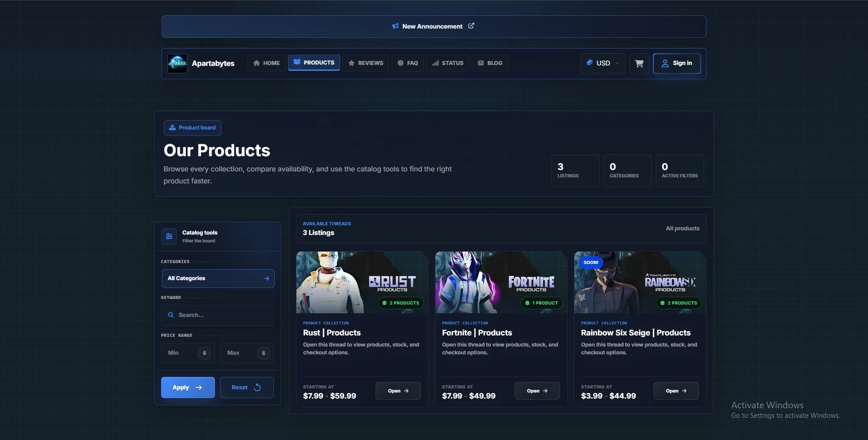Click the 'AVAILABLE THREADS' label

tap(327, 224)
